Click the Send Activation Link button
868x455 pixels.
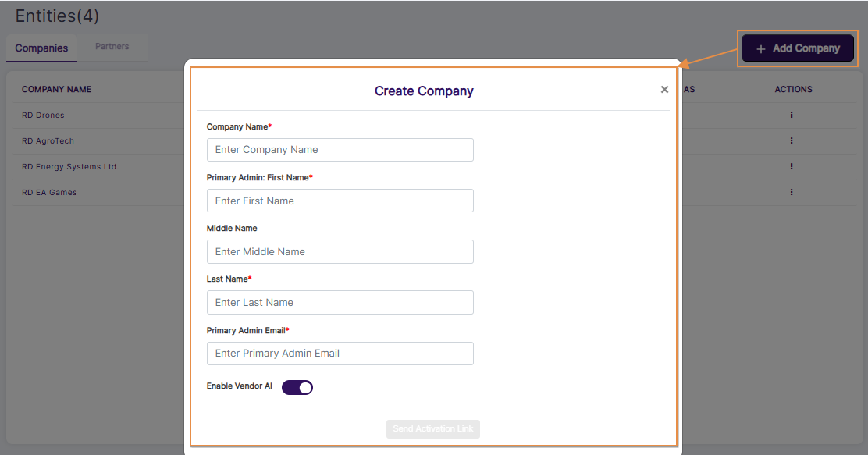(433, 428)
